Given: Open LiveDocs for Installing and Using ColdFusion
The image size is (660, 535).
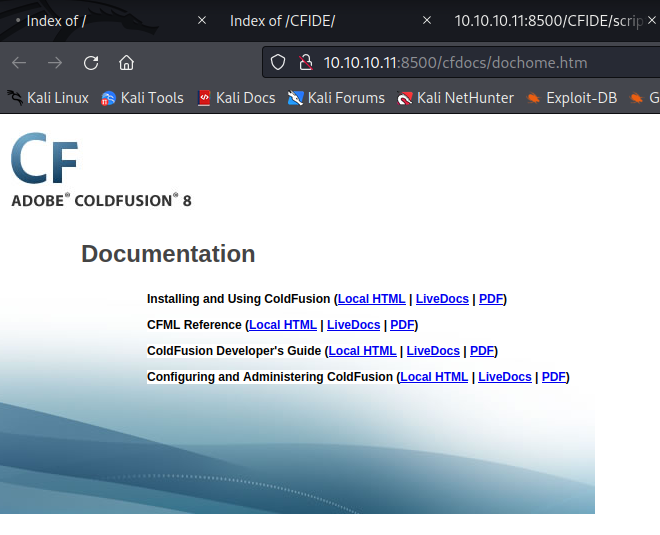Looking at the screenshot, I should click(x=442, y=299).
